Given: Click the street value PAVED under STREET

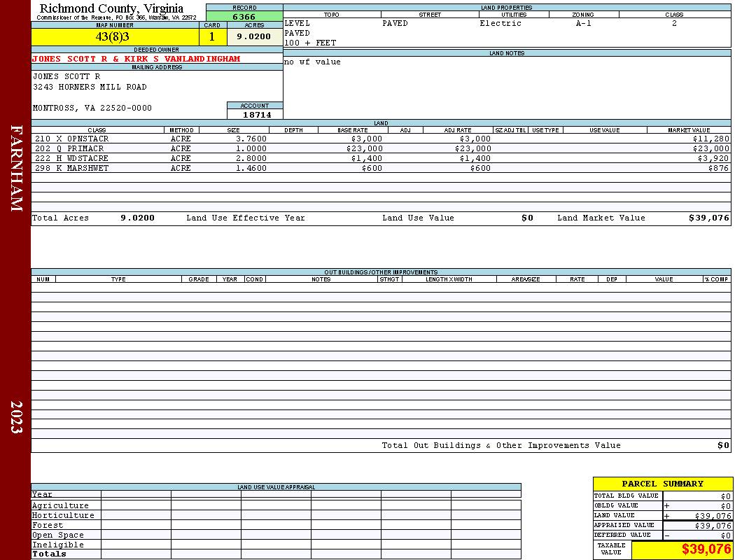Looking at the screenshot, I should [395, 23].
